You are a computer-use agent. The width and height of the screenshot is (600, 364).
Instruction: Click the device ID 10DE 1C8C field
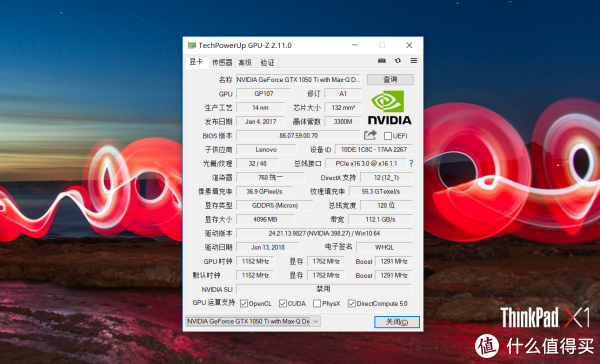(x=374, y=149)
